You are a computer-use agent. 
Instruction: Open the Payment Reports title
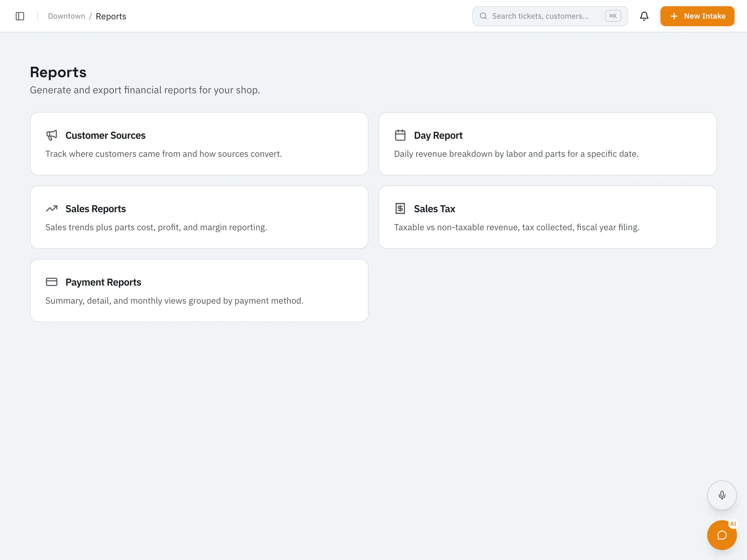pos(103,282)
